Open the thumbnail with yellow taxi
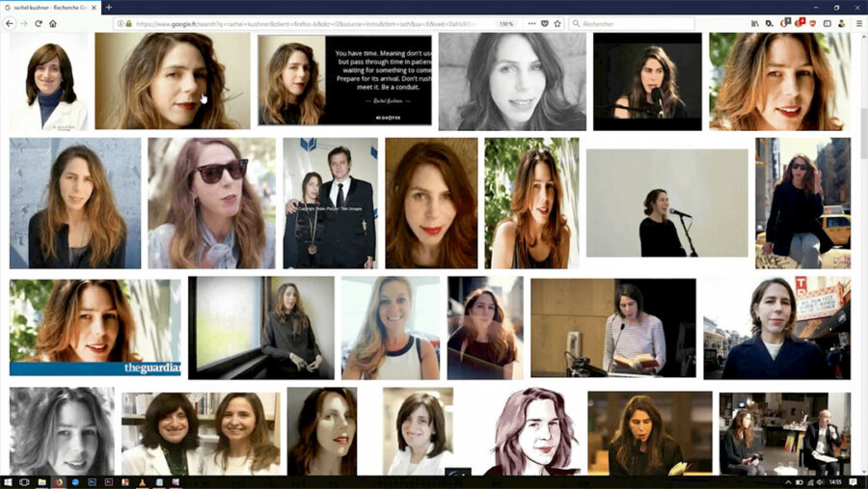Viewport: 868px width, 489px height. [802, 203]
